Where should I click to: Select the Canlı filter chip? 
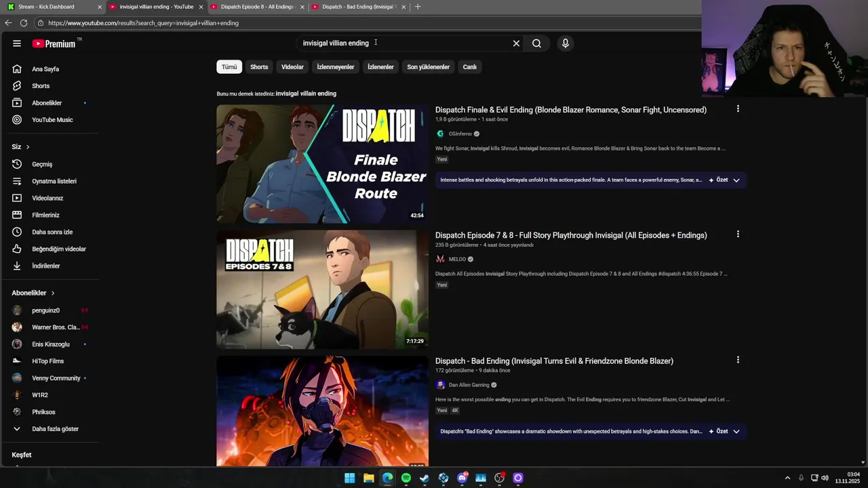(469, 67)
